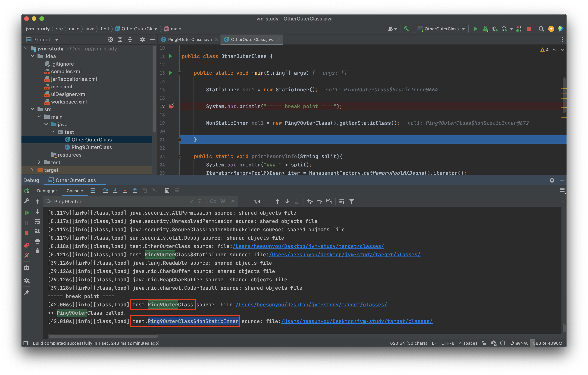Click Rerun OtherOuterClass debug icon
Viewport: 588px width, 375px height.
(27, 191)
